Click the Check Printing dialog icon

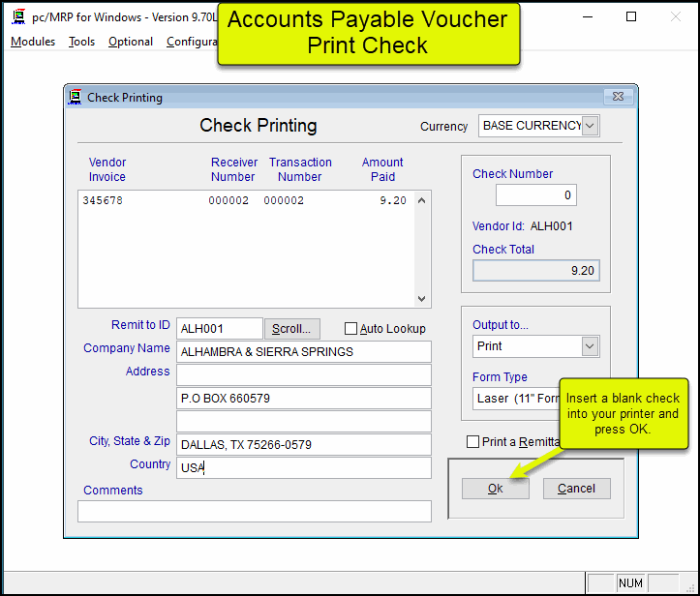pyautogui.click(x=76, y=97)
